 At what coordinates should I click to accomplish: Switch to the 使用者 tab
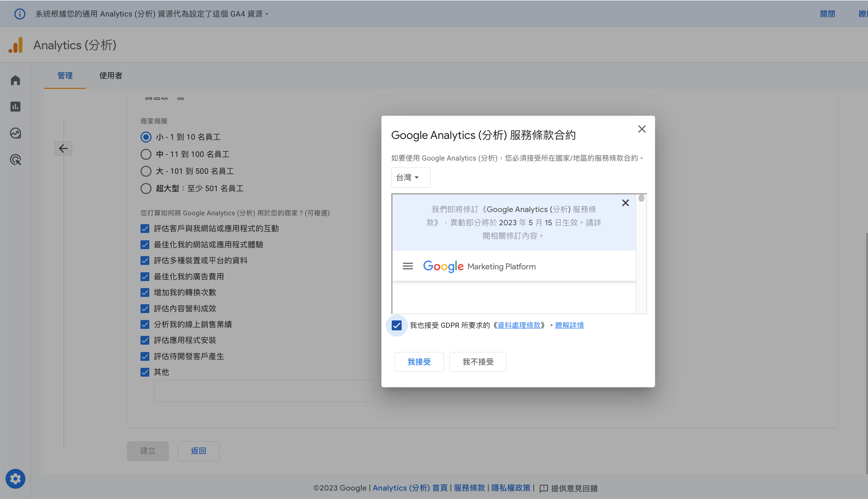(110, 76)
